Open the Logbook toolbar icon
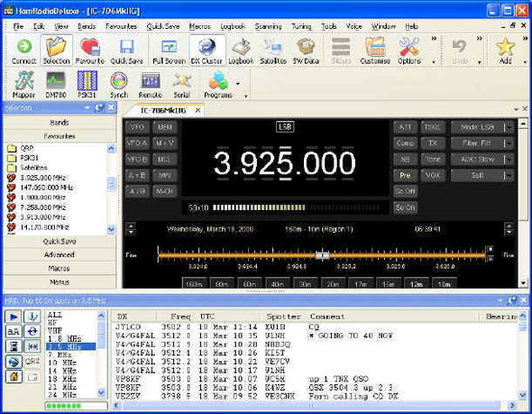532x414 pixels. (241, 51)
